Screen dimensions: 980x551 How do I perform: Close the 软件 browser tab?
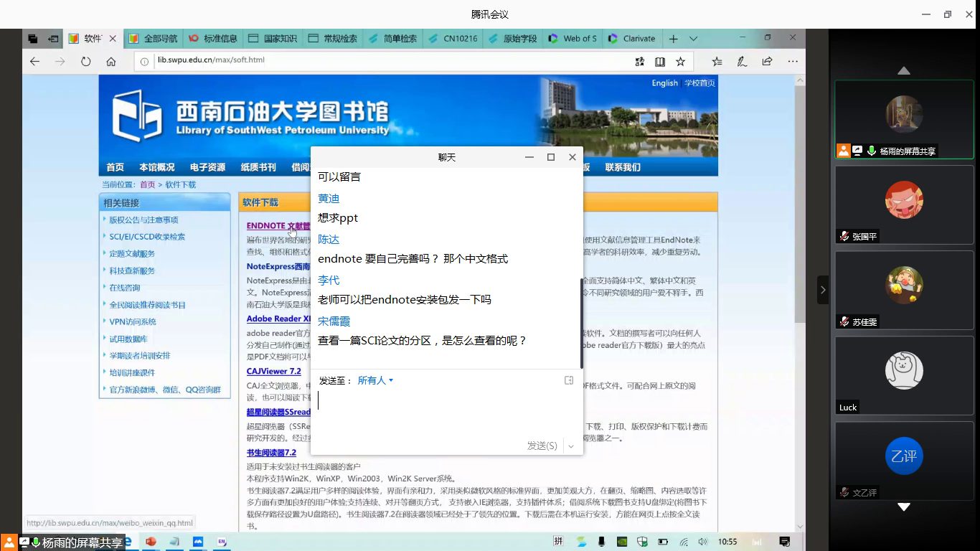113,39
